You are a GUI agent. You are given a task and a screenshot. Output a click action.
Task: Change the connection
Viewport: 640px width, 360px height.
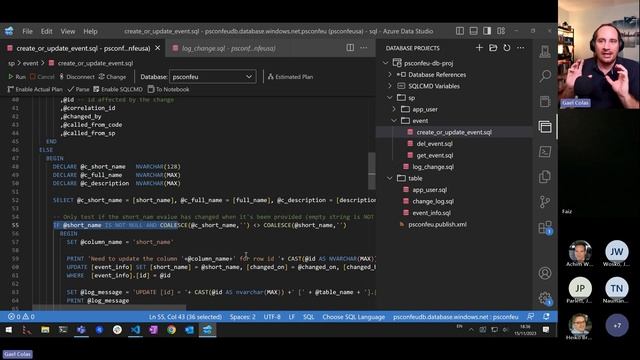112,77
